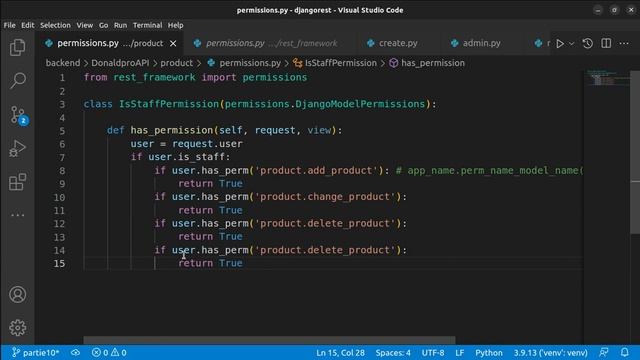Change encoding via UTF-8 status item

pyautogui.click(x=433, y=353)
